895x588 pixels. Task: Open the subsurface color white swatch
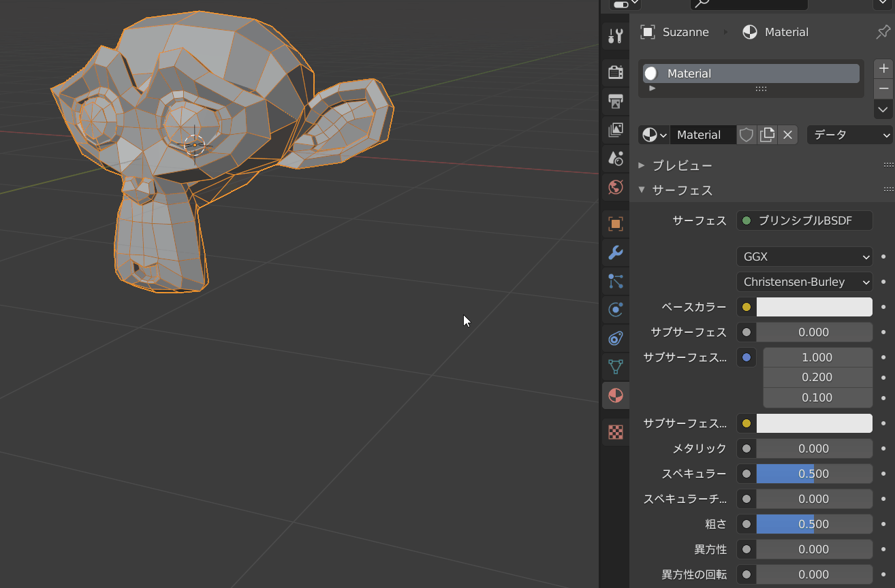pyautogui.click(x=815, y=423)
